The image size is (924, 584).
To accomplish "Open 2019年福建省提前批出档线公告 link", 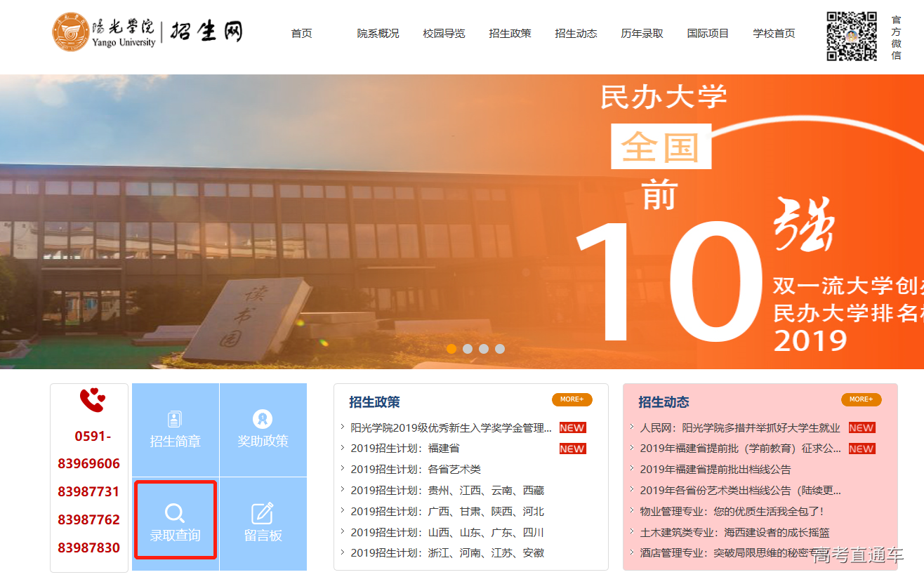I will tap(715, 470).
